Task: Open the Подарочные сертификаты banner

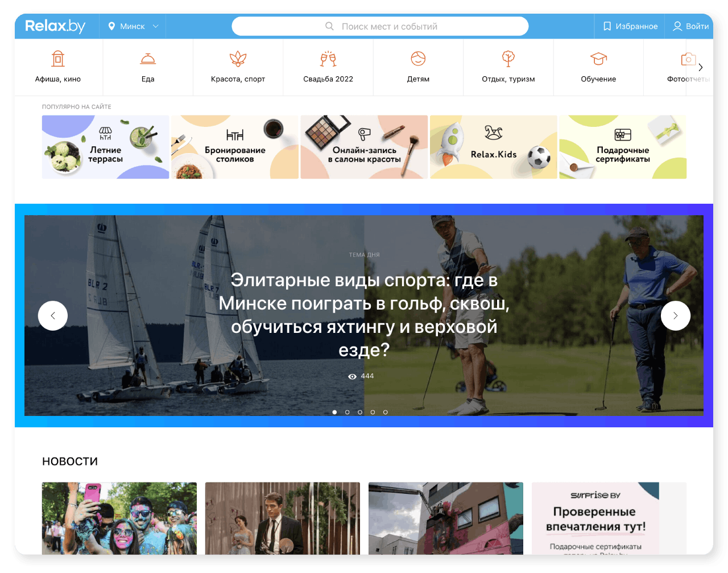Action: (623, 147)
